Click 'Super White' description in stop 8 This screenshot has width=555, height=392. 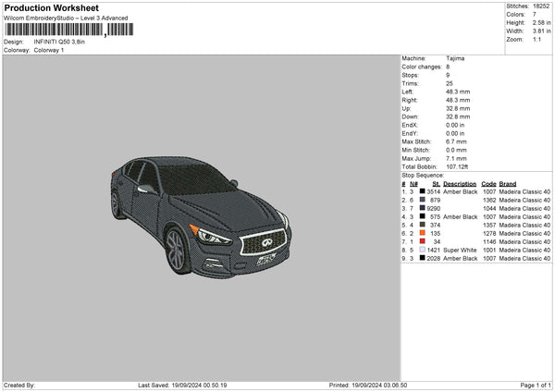[x=460, y=251]
